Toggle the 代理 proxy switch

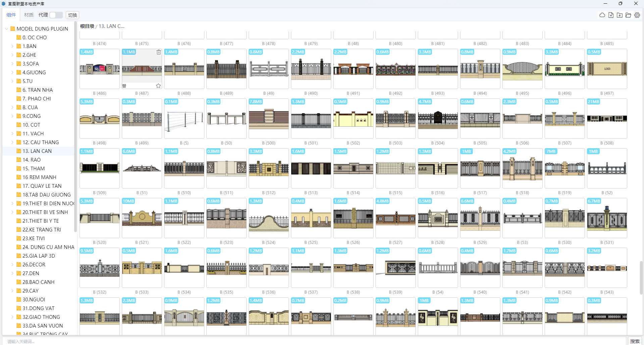[x=56, y=15]
